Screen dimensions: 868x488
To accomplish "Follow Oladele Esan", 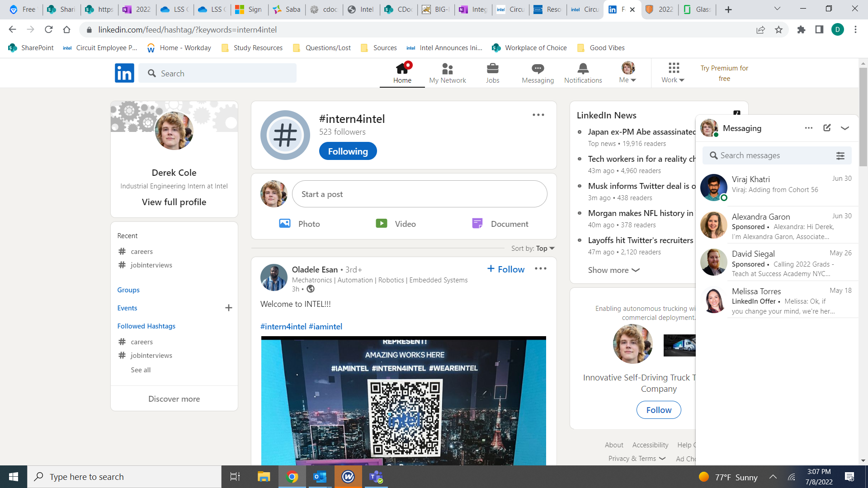I will (x=506, y=269).
